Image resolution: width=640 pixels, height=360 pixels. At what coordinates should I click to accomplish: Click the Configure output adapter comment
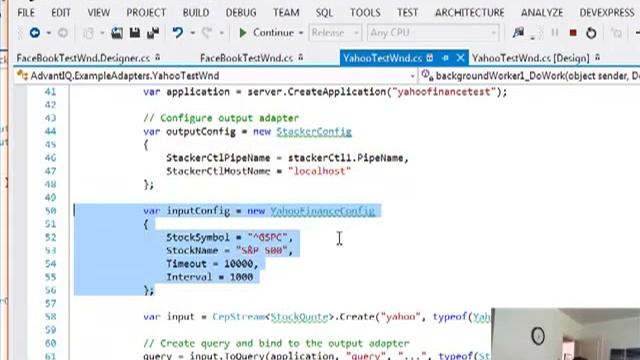221,118
